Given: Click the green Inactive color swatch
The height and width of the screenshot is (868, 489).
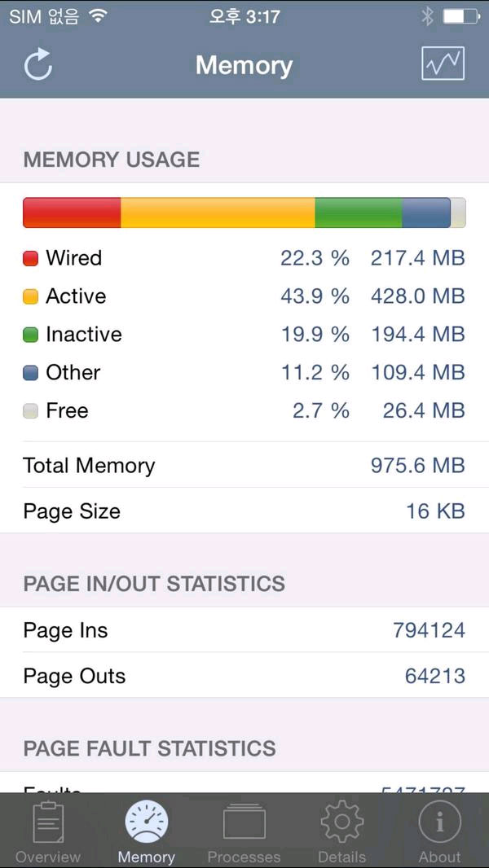Looking at the screenshot, I should [31, 335].
